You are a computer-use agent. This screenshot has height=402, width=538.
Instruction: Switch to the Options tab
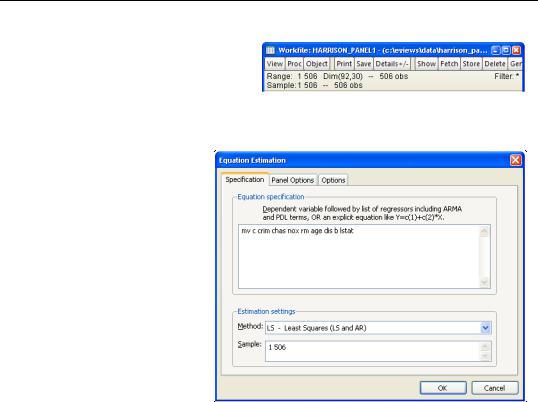333,180
